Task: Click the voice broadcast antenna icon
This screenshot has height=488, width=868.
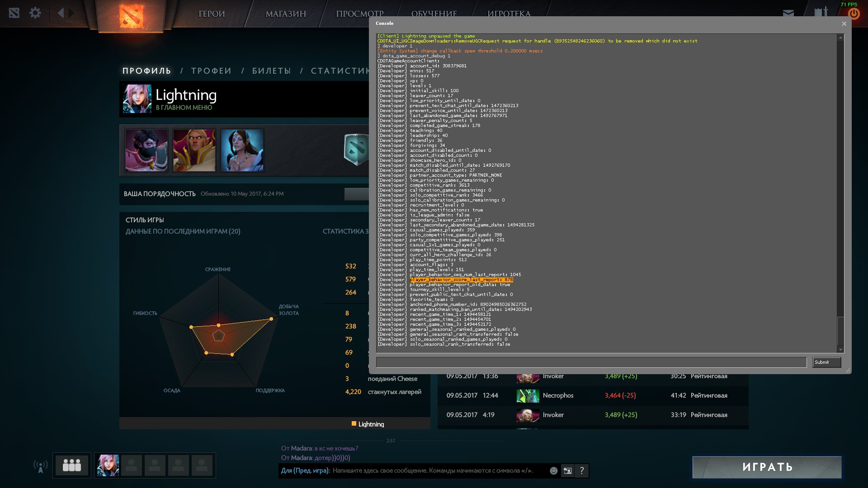Action: tap(40, 466)
